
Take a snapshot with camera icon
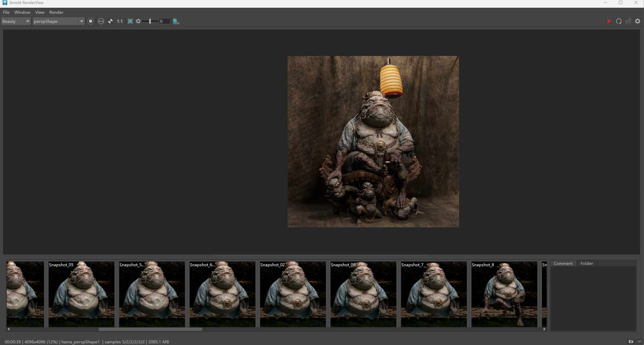631,342
